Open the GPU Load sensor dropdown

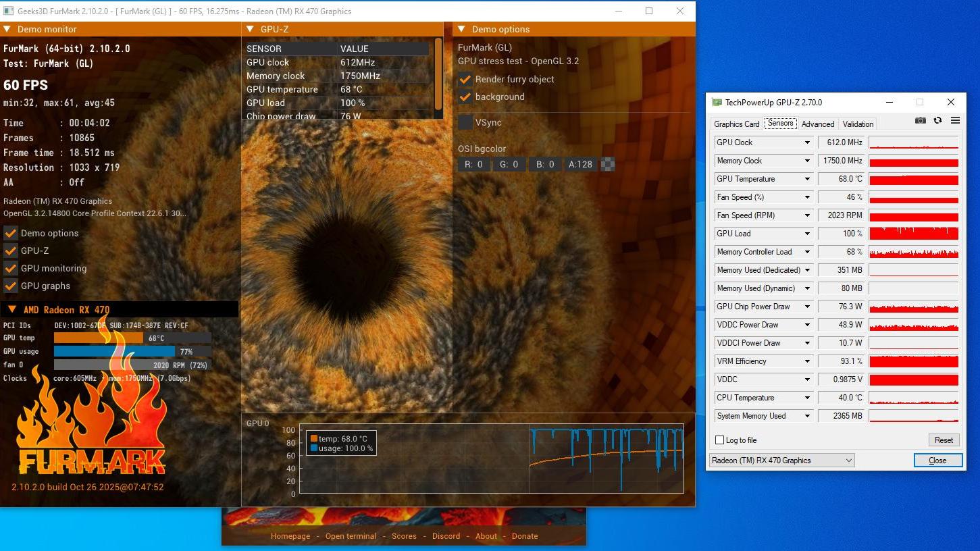[x=807, y=234]
